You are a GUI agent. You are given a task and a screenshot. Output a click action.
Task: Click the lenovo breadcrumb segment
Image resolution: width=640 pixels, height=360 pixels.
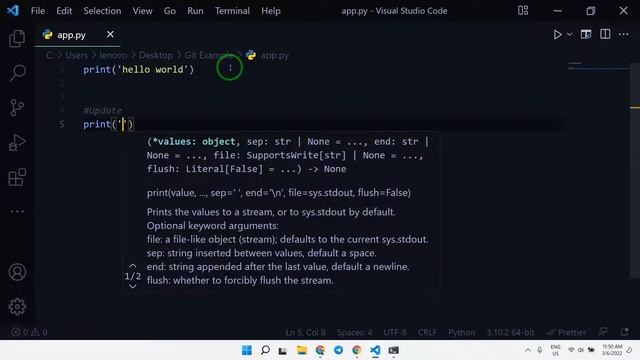[x=113, y=55]
